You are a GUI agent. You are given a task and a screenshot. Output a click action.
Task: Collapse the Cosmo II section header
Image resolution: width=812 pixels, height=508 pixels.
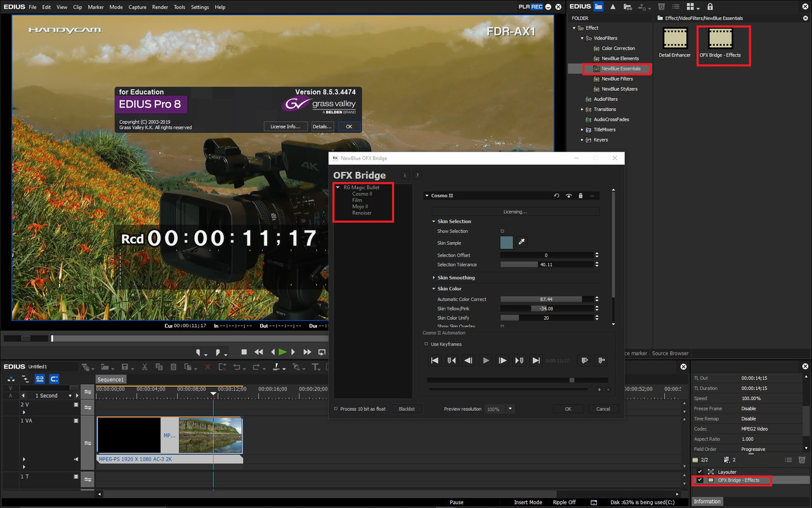point(427,196)
